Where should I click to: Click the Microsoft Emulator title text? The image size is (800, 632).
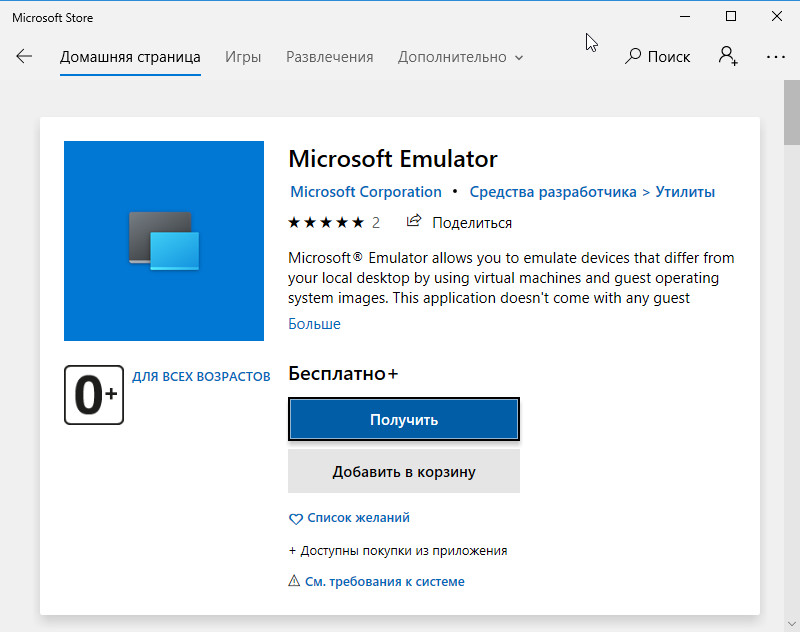[393, 159]
